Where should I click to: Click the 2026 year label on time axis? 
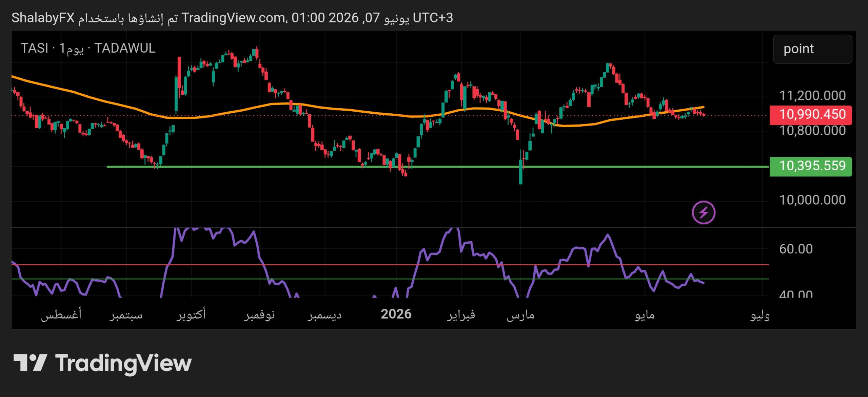396,314
